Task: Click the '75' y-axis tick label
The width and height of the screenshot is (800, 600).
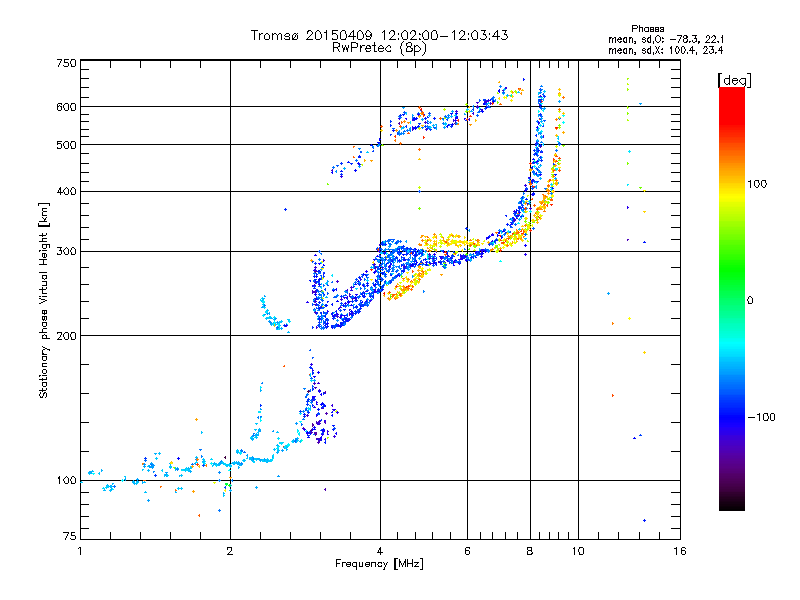Action: [x=70, y=536]
